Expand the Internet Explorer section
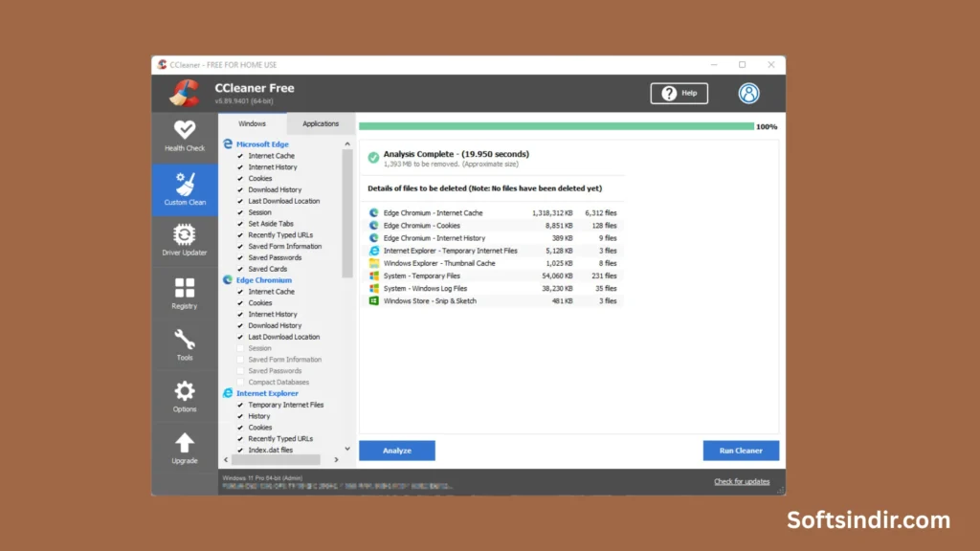This screenshot has height=551, width=980. tap(266, 393)
